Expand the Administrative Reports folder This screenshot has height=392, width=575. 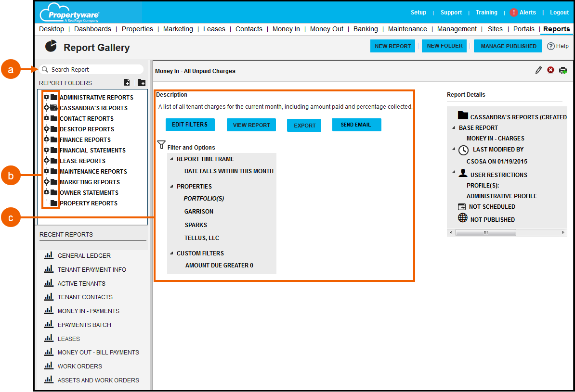click(x=47, y=97)
